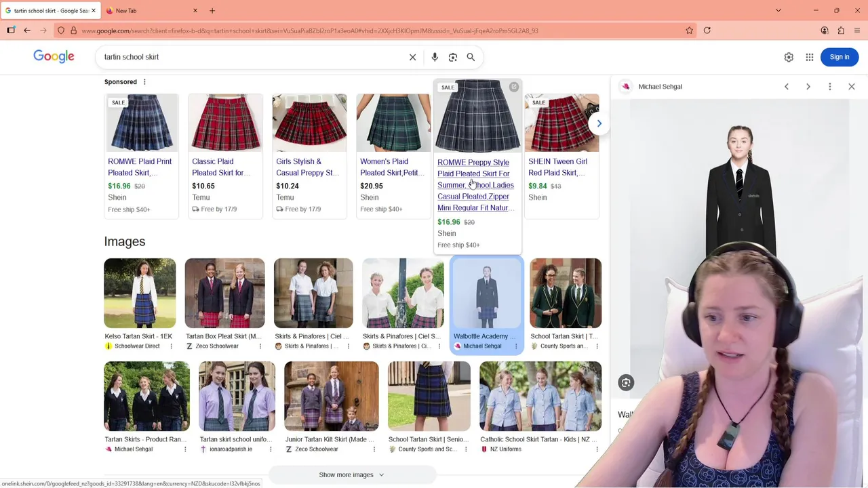
Task: Open ROMWE Preppy Style Plaid Pleated Skirt link
Action: (475, 185)
